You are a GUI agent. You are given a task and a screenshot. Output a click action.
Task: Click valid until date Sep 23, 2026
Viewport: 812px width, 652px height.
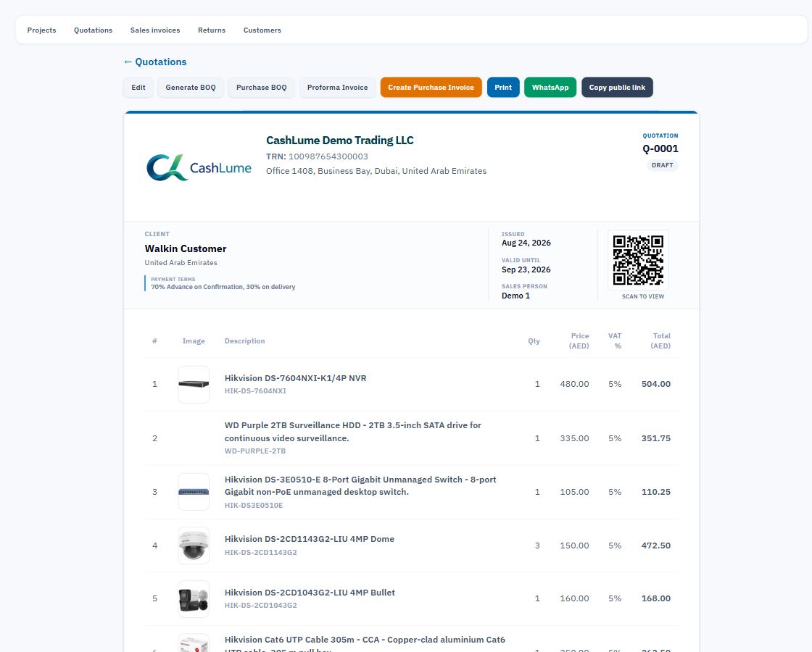point(526,269)
